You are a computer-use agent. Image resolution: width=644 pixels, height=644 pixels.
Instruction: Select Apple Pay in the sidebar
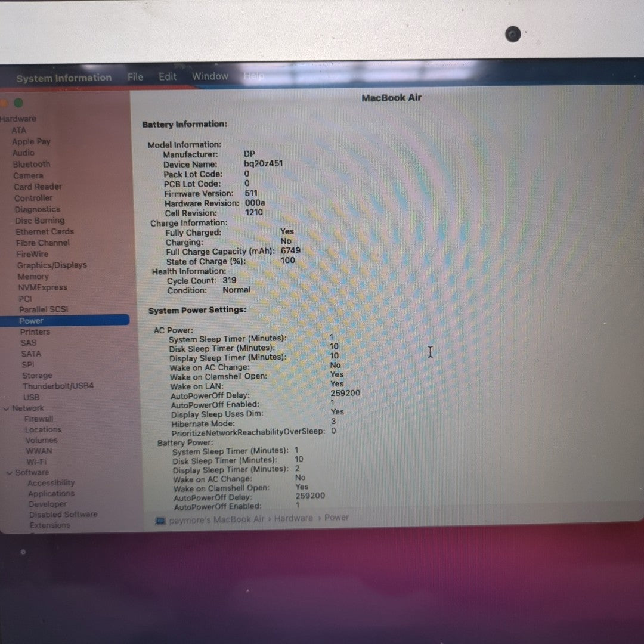(31, 142)
